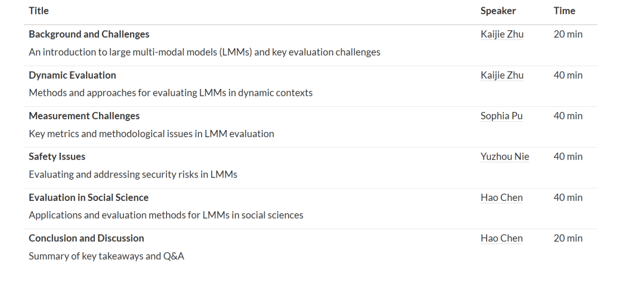Open Kaijie Zhu link in Background row
This screenshot has height=285, width=644.
[502, 35]
